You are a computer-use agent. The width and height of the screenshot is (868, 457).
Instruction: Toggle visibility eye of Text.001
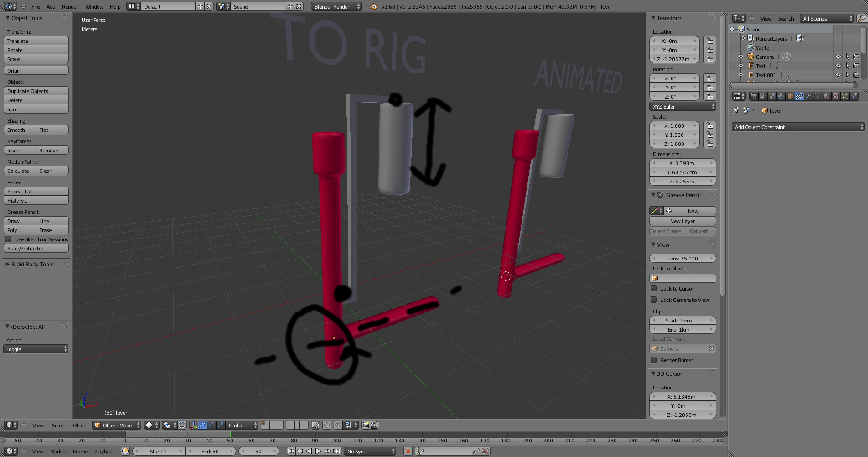click(x=838, y=75)
